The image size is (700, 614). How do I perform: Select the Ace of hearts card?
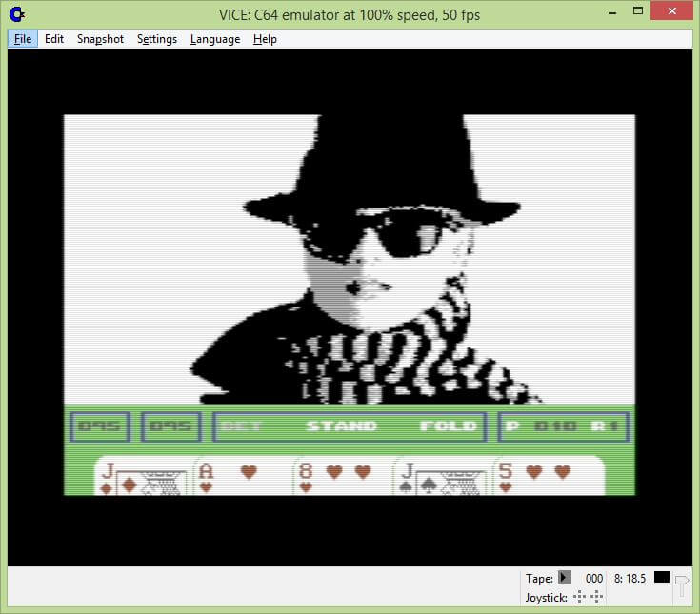click(243, 478)
